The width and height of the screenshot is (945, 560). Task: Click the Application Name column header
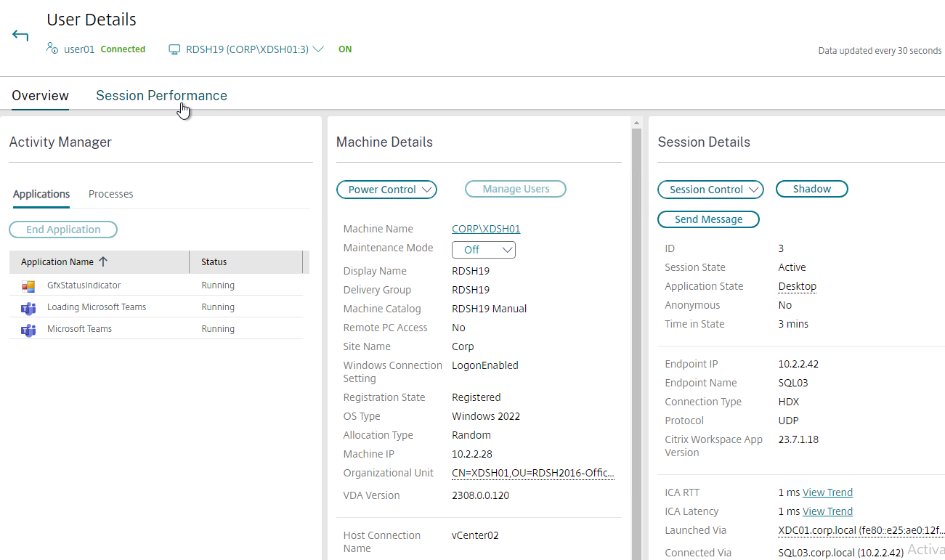(100, 261)
